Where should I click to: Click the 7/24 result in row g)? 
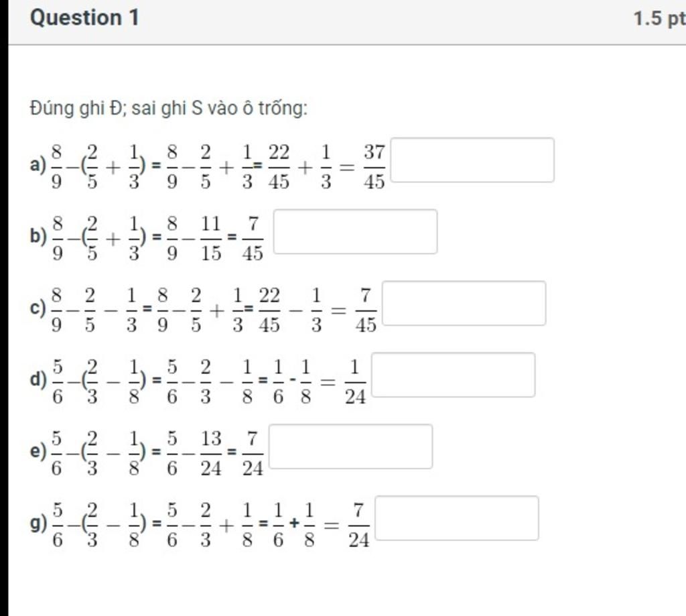click(359, 526)
